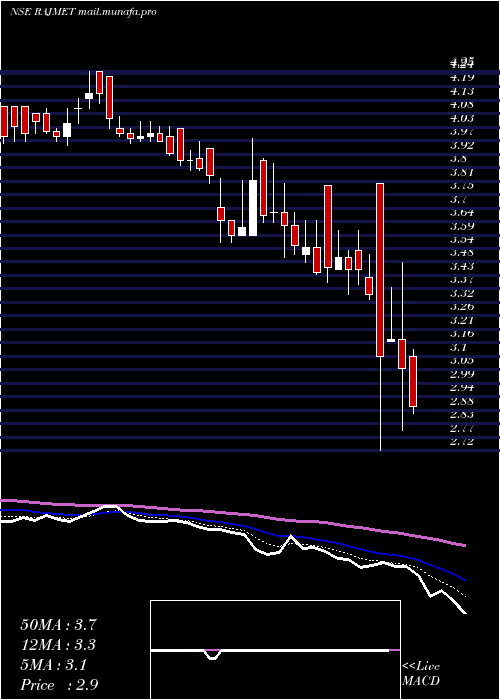Click the 3.54 price axis label
Screen dimensions: 500x700
tap(462, 239)
